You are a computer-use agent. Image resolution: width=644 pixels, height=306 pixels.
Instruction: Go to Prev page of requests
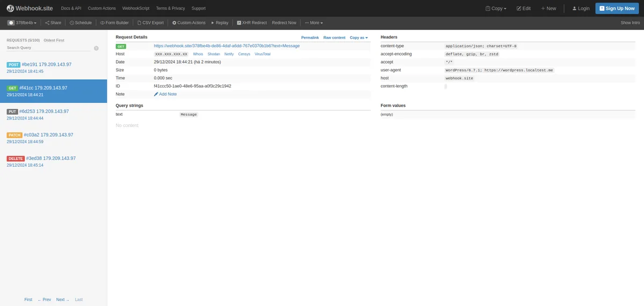[45, 300]
